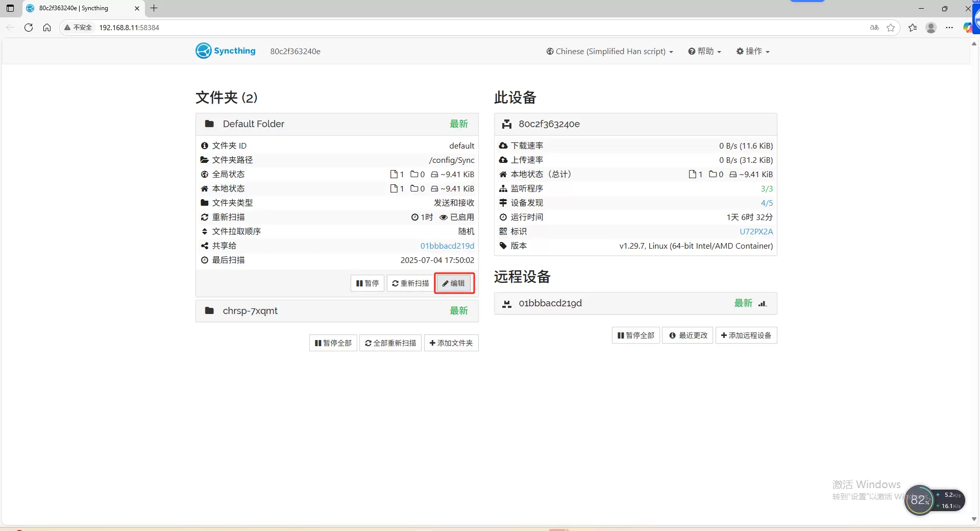This screenshot has width=980, height=531.
Task: Open the 操作 actions menu
Action: pyautogui.click(x=753, y=52)
